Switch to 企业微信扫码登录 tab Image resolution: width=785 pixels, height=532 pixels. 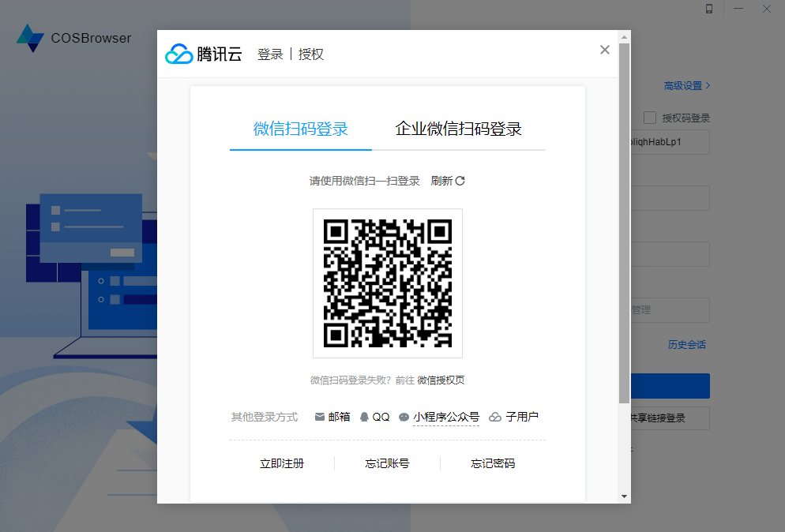[458, 129]
